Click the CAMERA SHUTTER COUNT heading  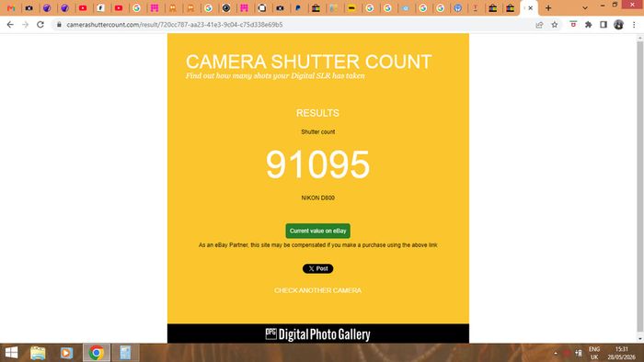308,62
